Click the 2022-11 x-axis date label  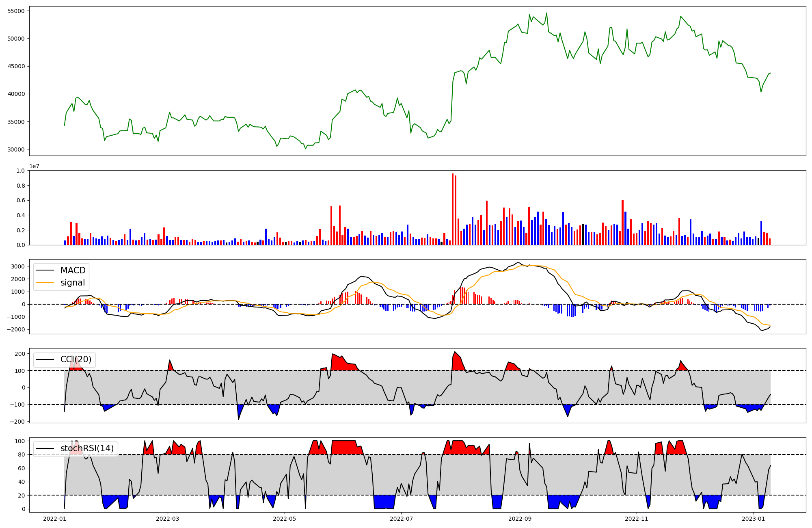point(636,519)
